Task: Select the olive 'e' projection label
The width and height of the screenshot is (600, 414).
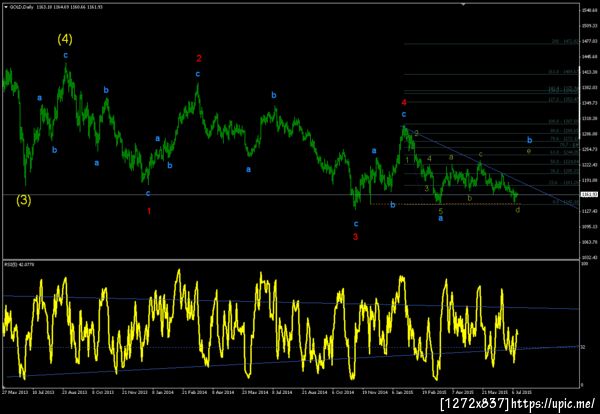Action: pos(529,151)
